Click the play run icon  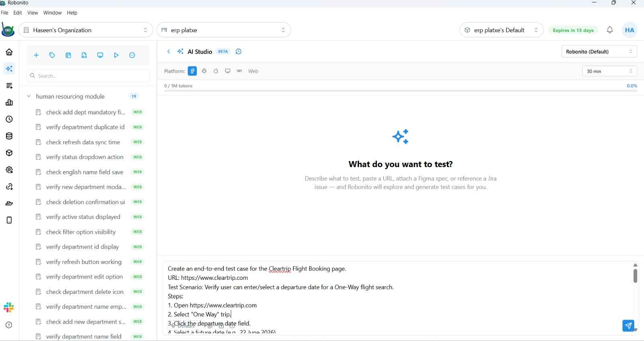click(116, 55)
